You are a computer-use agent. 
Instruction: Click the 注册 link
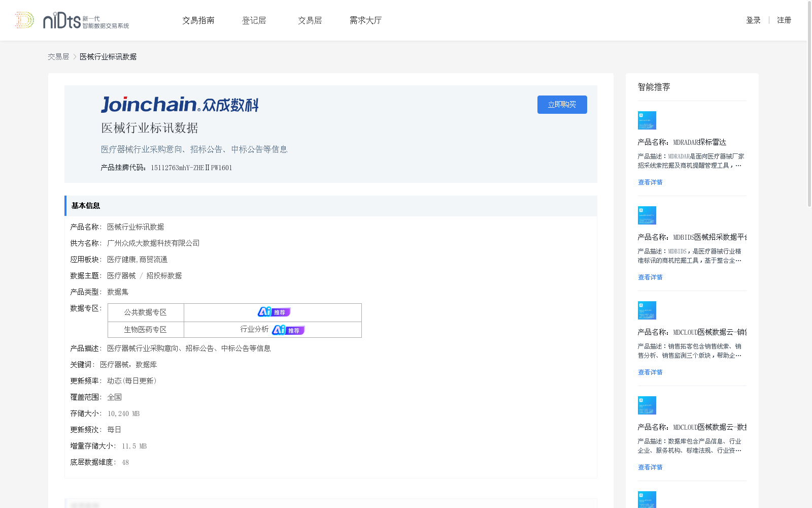[784, 20]
